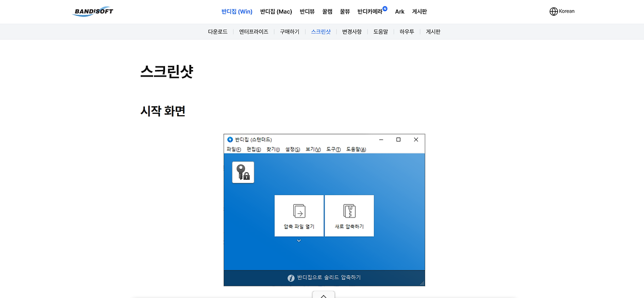
Task: Open 게시판 in the top navigation
Action: pyautogui.click(x=420, y=12)
